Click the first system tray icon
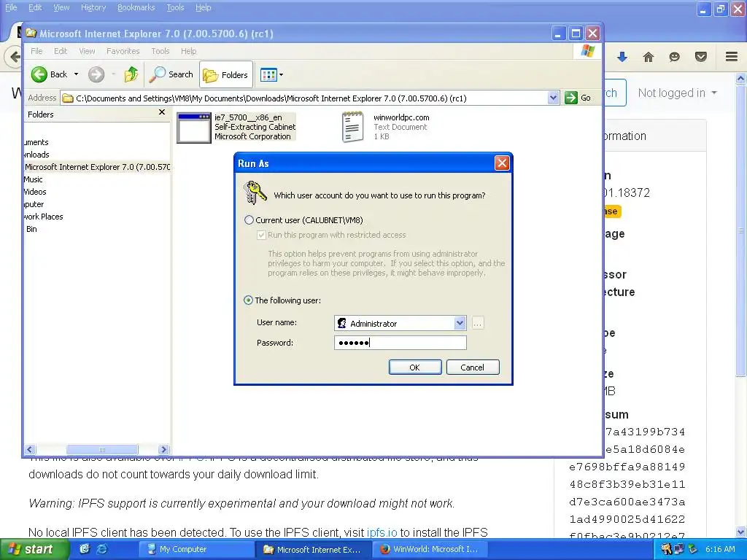747x560 pixels. click(x=667, y=550)
